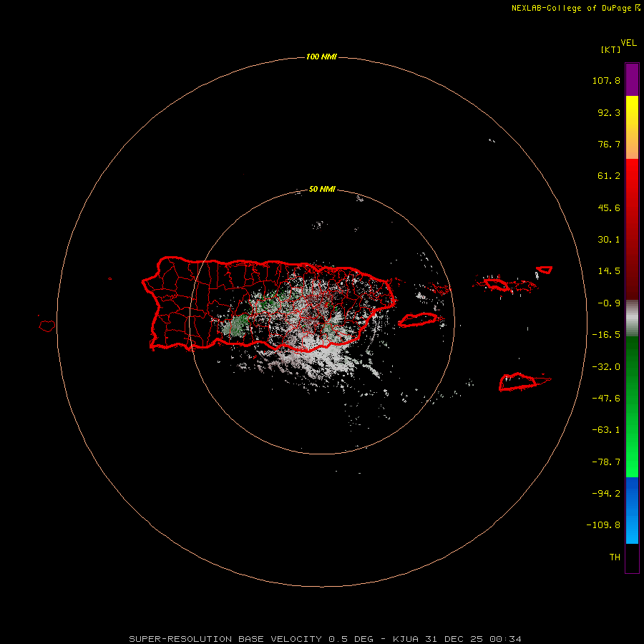Click the elongated island outline just east of the main island
Screen dimensions: 644x644
coord(418,320)
